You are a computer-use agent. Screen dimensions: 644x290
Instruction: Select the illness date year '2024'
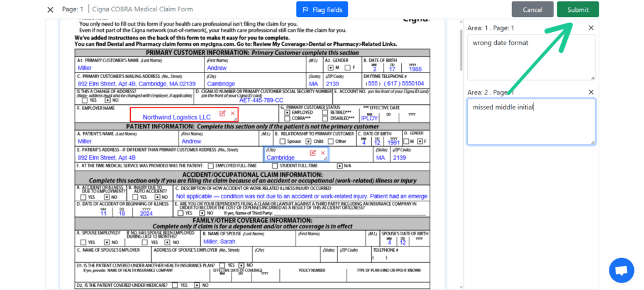[x=146, y=214]
